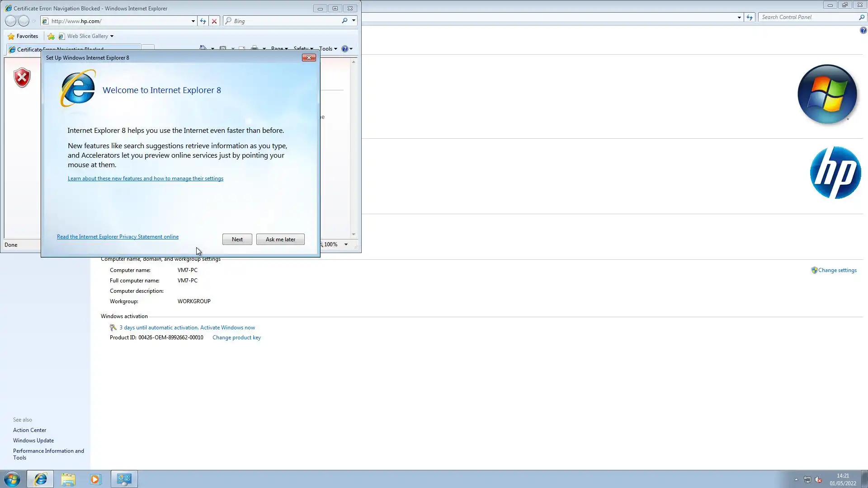Open Internet Explorer Privacy Statement link

point(118,237)
